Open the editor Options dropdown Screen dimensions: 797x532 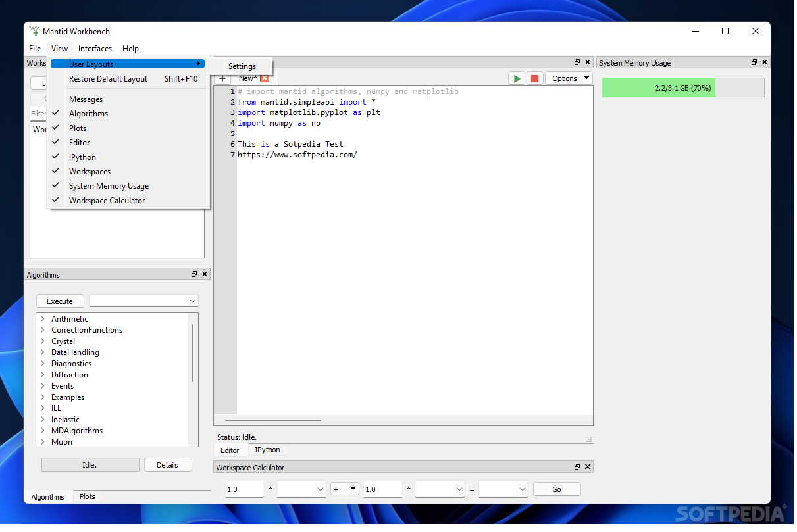pyautogui.click(x=569, y=78)
